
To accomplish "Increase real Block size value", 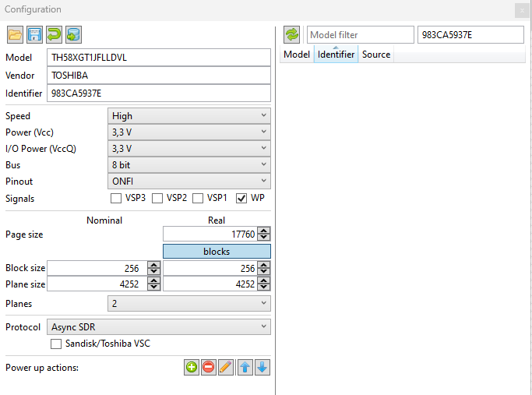I will tap(263, 265).
